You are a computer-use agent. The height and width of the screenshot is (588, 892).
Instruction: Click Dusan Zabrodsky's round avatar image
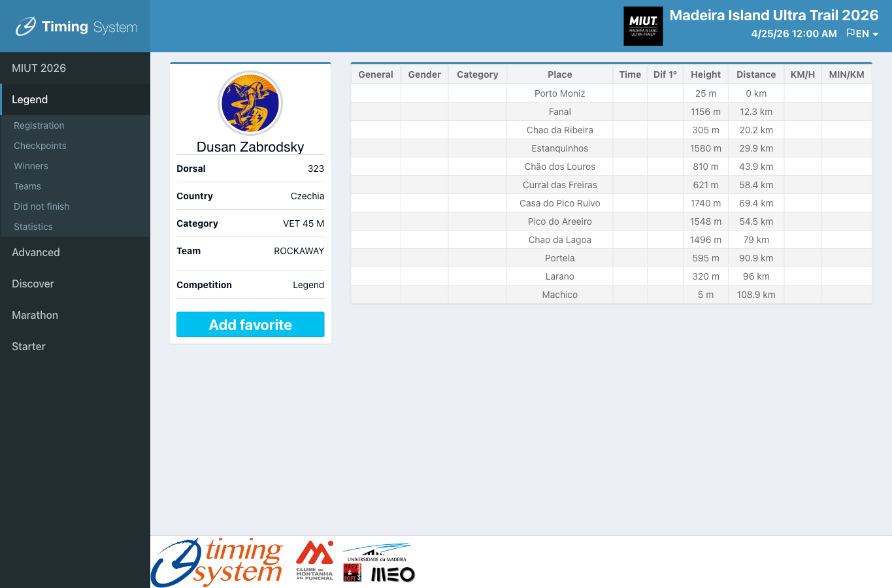[250, 103]
